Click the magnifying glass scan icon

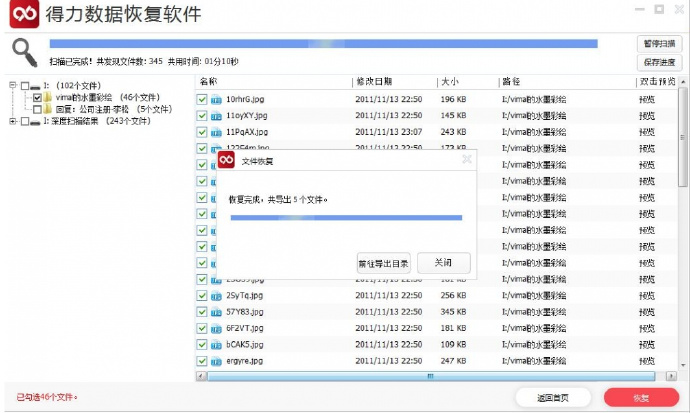24,52
